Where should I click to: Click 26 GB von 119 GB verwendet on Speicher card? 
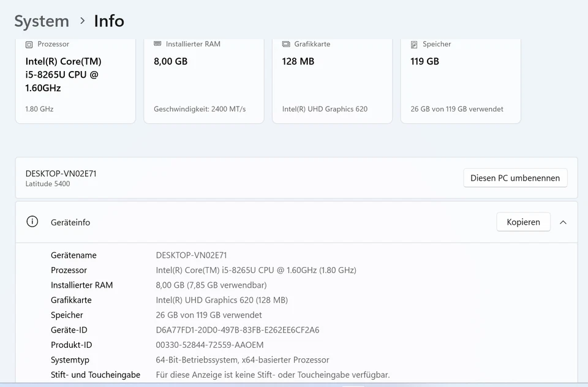457,109
